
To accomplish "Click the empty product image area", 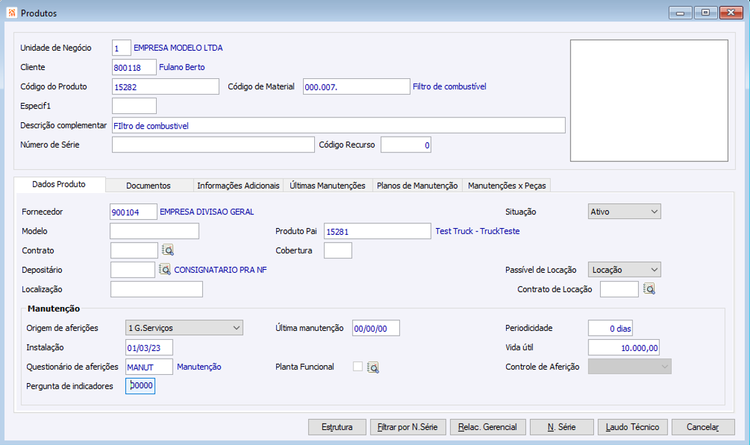I will pyautogui.click(x=649, y=100).
